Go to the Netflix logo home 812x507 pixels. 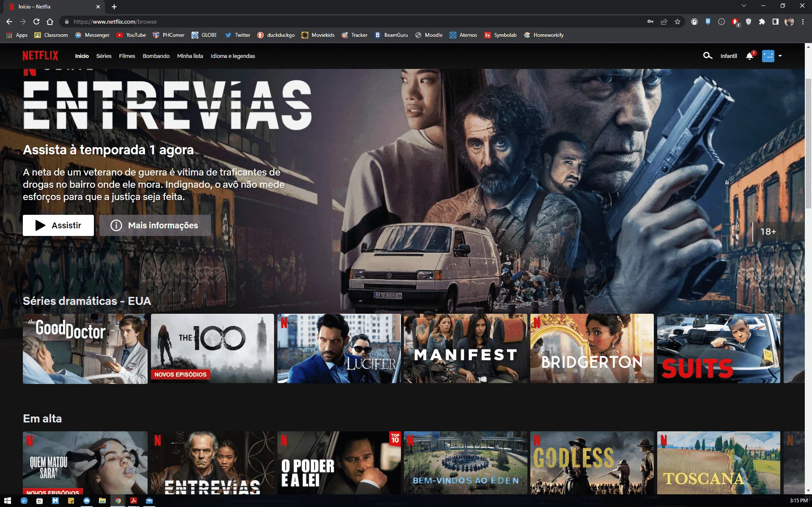41,55
